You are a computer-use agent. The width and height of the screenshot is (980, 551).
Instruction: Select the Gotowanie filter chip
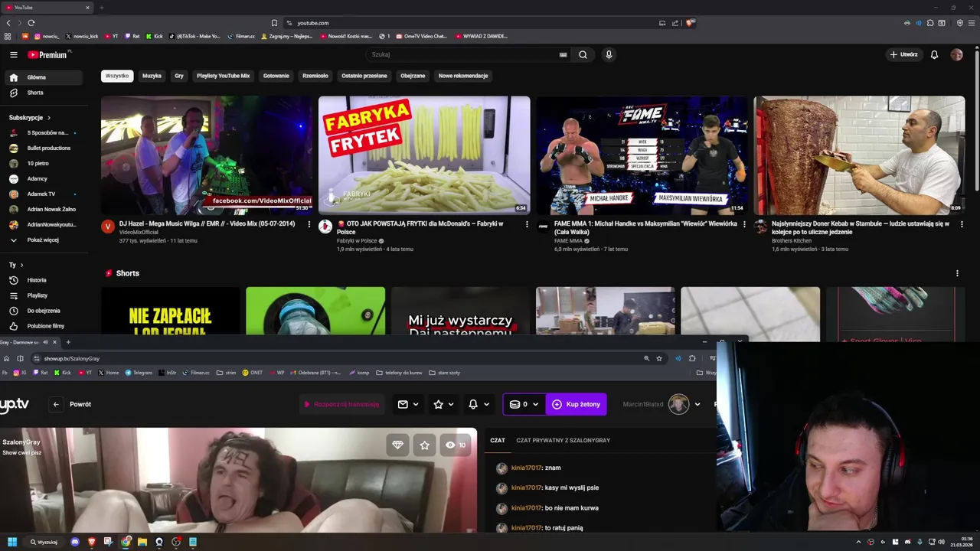tap(276, 76)
